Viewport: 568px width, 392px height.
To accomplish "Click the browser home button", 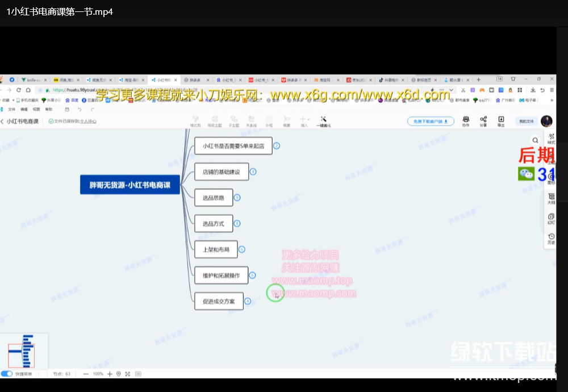I will 28,90.
